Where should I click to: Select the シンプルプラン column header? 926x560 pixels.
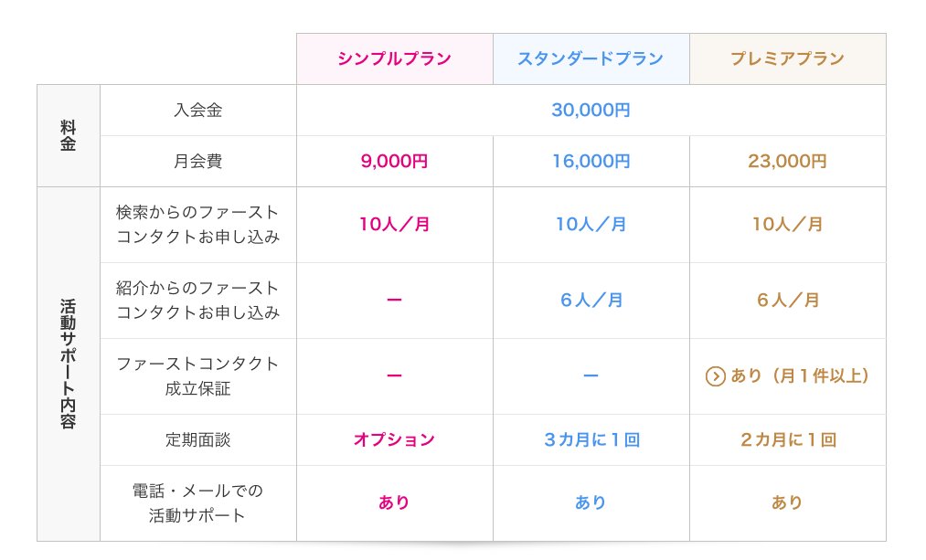[x=394, y=59]
